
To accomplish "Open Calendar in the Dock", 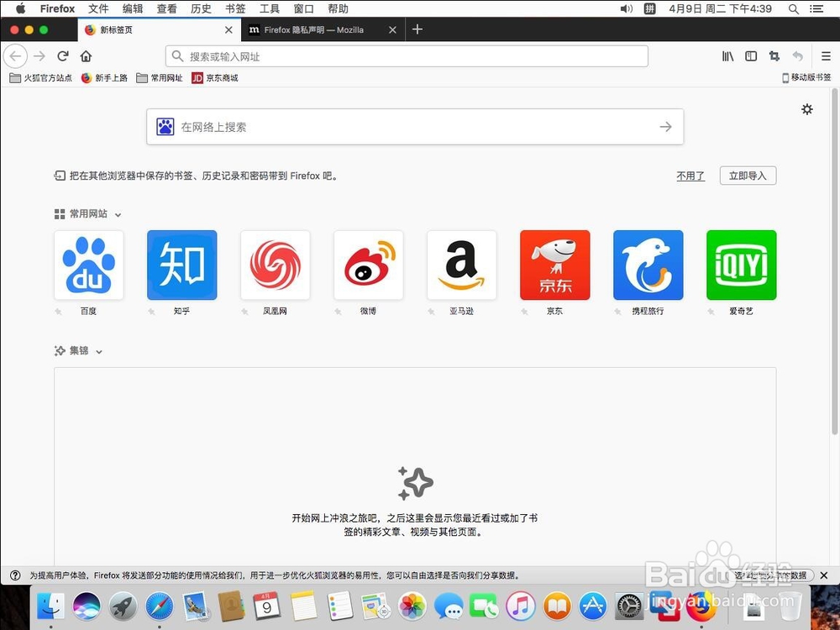I will coord(267,606).
